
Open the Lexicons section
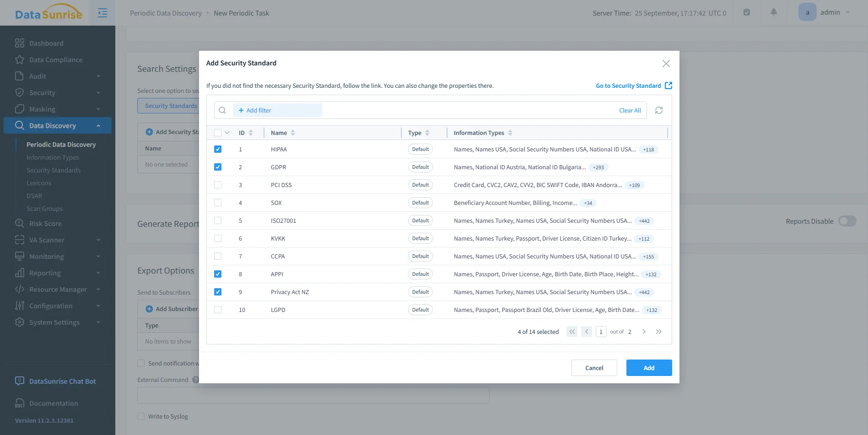point(39,183)
